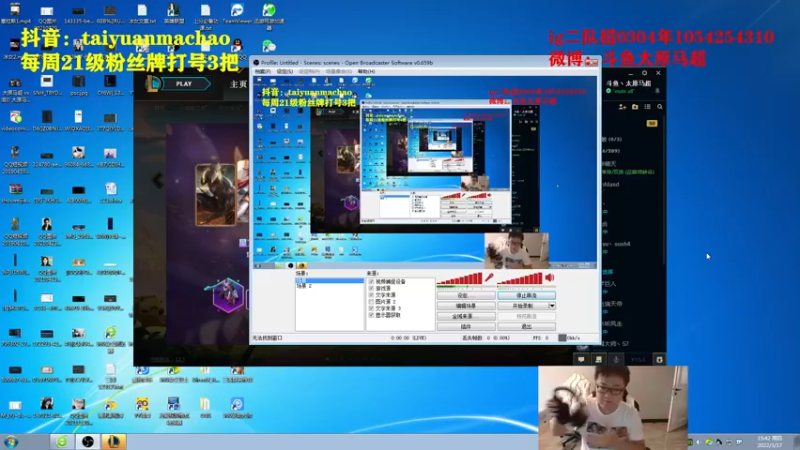
Task: Toggle the microphone icon in friends panel footer
Action: (616, 360)
